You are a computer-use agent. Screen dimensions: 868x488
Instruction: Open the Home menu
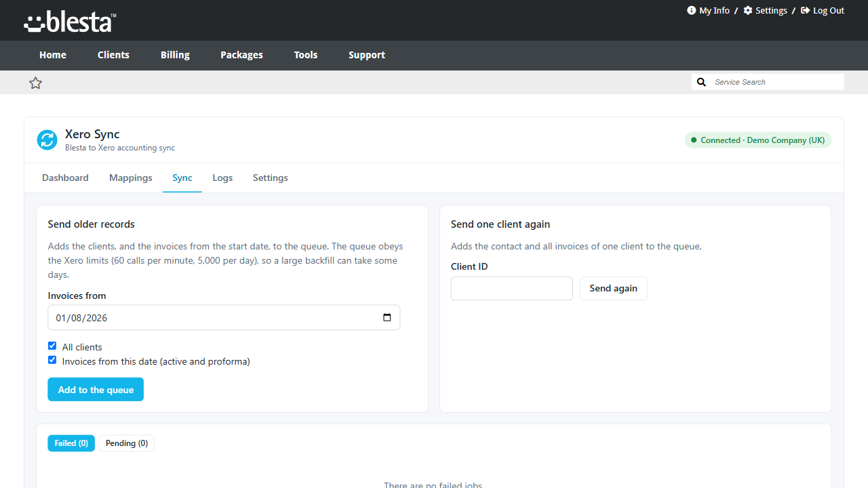tap(53, 55)
